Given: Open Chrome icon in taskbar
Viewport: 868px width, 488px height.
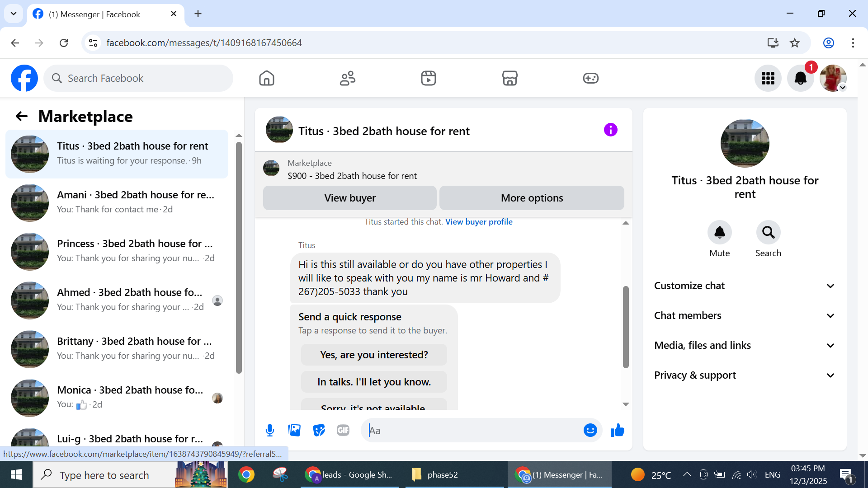Looking at the screenshot, I should (x=246, y=474).
